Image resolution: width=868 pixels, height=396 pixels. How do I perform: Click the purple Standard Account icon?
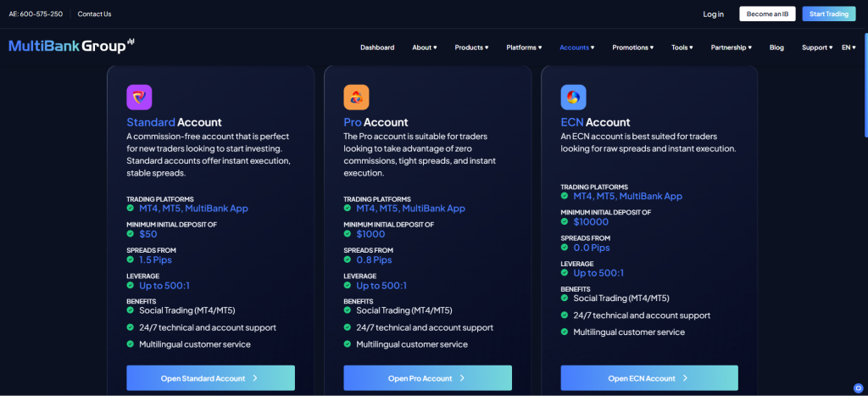(139, 98)
